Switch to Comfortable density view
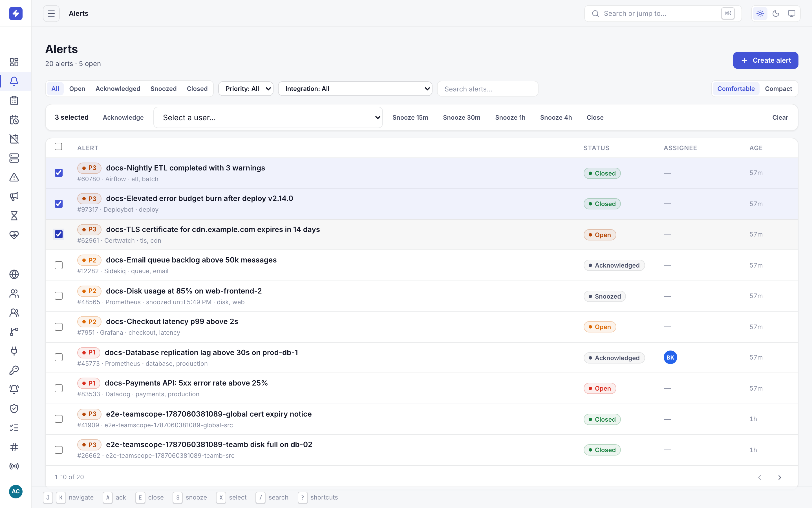The height and width of the screenshot is (508, 812). tap(736, 89)
